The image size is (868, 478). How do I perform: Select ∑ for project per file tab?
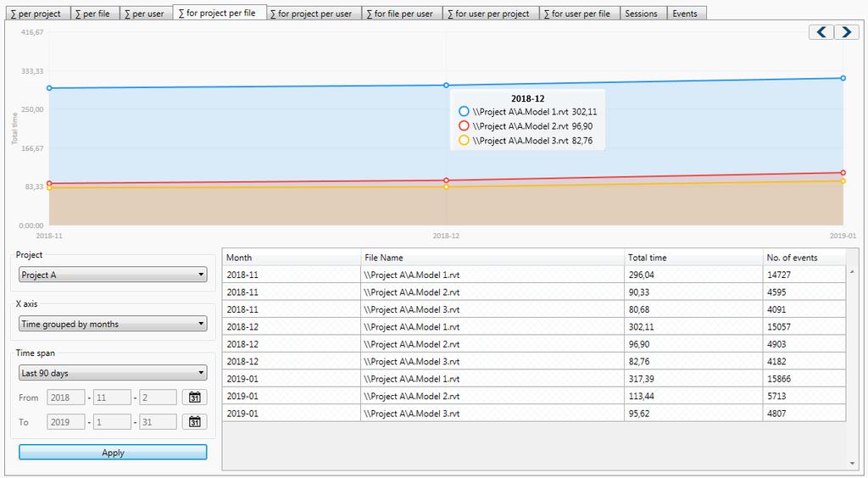[220, 13]
